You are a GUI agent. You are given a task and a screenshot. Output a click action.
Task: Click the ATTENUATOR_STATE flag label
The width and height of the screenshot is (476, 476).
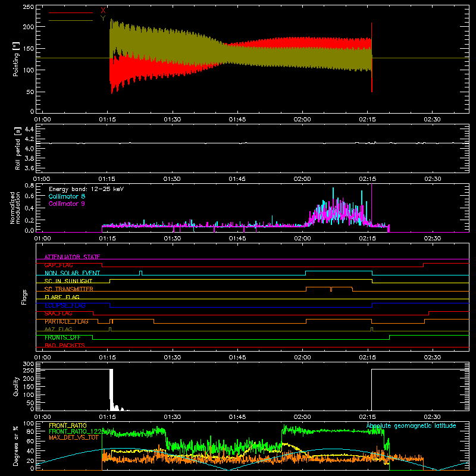pos(72,257)
